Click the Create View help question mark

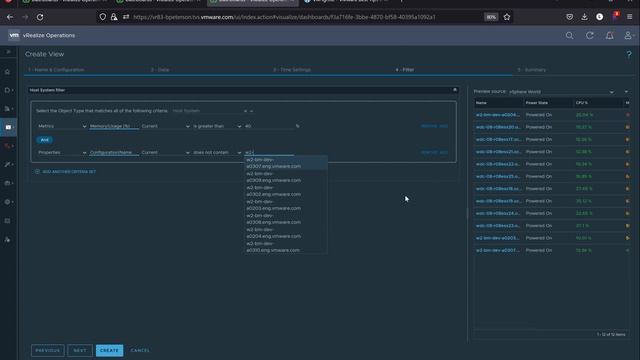629,54
